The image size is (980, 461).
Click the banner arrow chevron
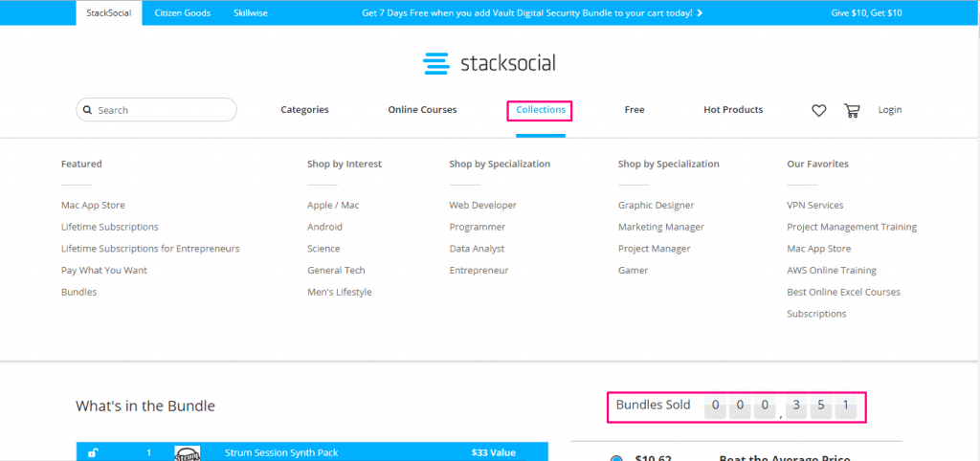[x=700, y=12]
